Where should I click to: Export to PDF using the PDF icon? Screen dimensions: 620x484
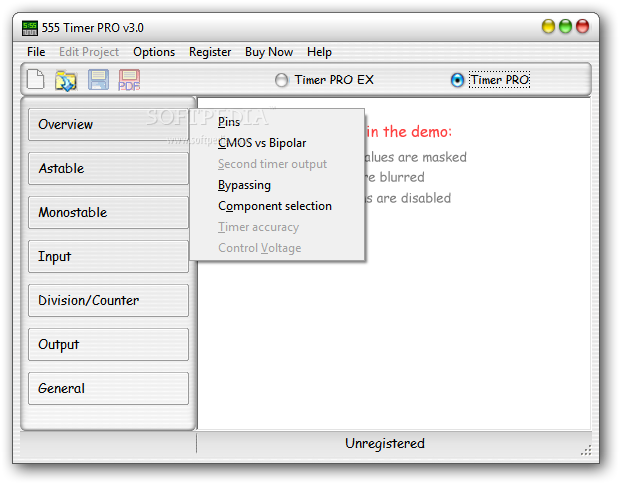pos(129,80)
